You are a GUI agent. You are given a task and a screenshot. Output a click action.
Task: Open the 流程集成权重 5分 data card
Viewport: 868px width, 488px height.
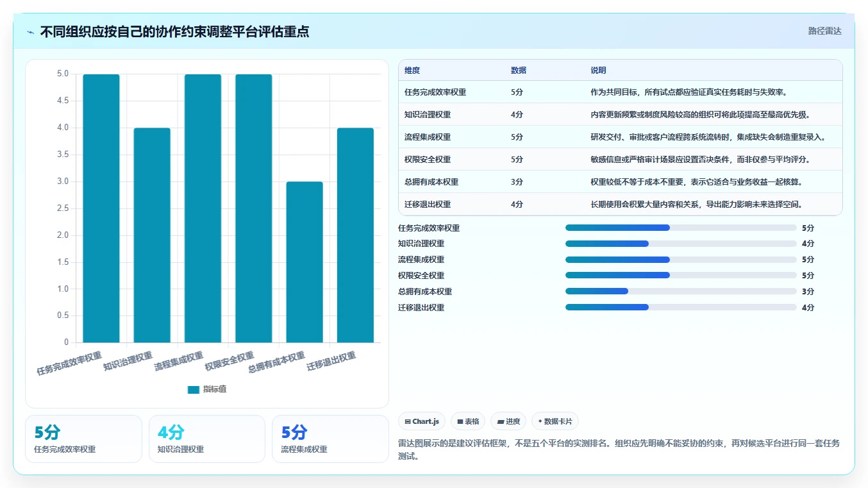[330, 439]
